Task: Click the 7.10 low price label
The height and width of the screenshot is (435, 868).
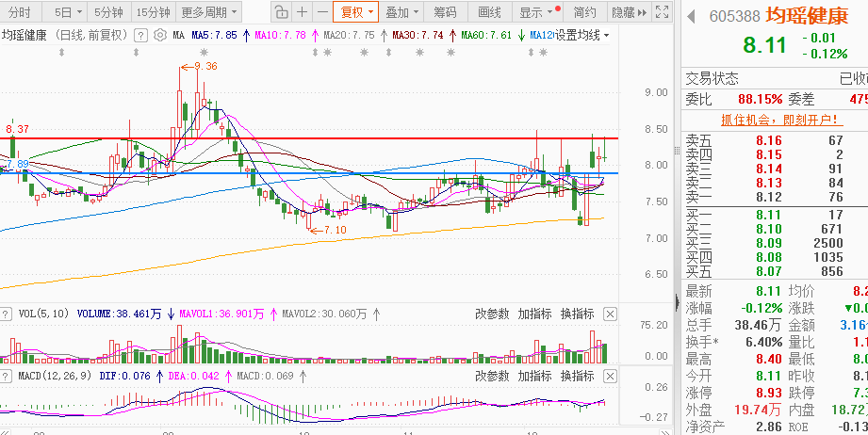Action: coord(336,230)
